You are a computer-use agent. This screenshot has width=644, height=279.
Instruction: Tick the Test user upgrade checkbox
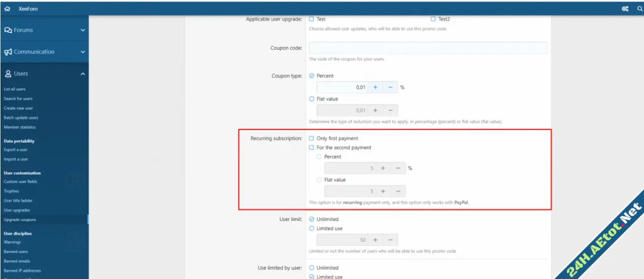[x=312, y=19]
